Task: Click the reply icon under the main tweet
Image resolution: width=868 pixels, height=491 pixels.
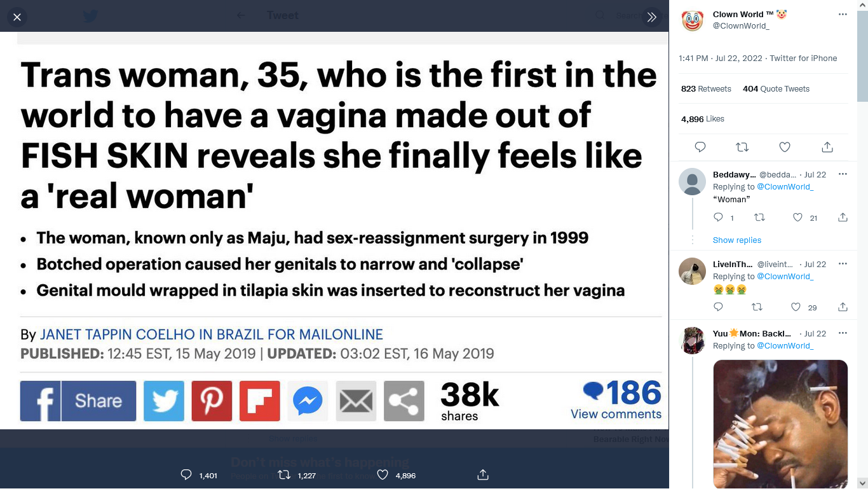Action: click(x=700, y=147)
